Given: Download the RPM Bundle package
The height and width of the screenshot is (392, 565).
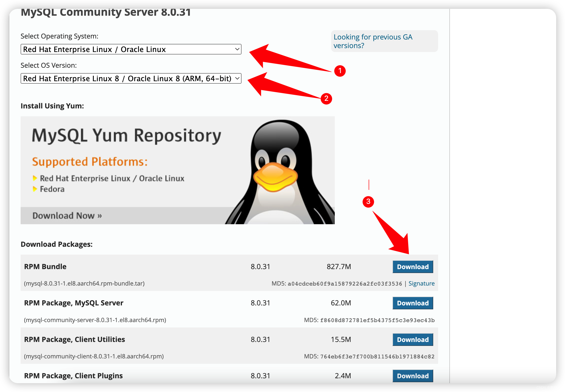Looking at the screenshot, I should coord(413,266).
